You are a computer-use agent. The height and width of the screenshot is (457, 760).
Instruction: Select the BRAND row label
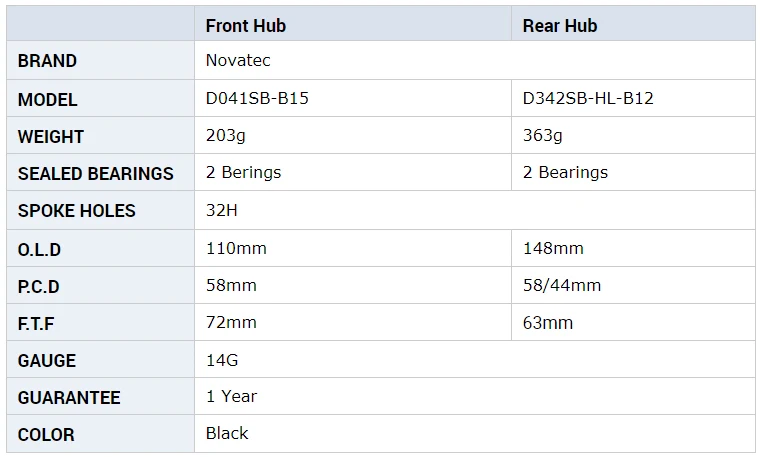[x=48, y=61]
